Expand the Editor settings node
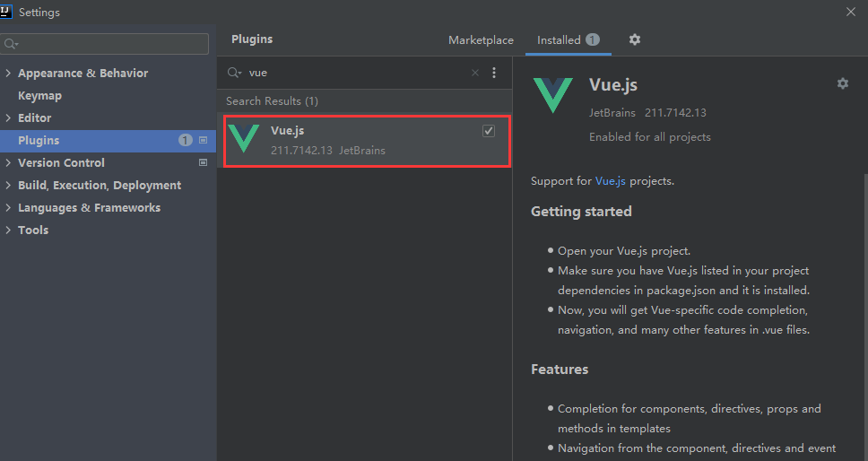 (x=8, y=118)
